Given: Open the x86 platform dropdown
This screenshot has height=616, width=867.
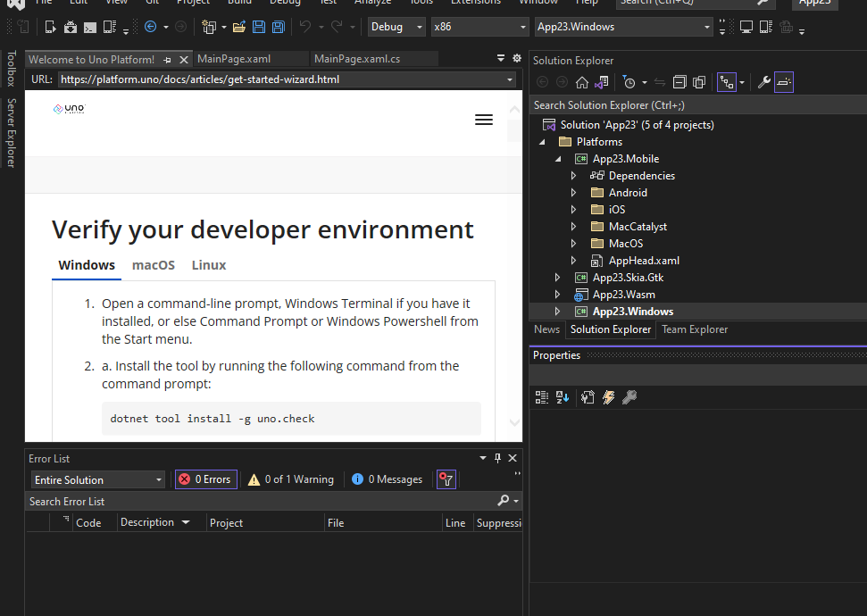Looking at the screenshot, I should [479, 27].
